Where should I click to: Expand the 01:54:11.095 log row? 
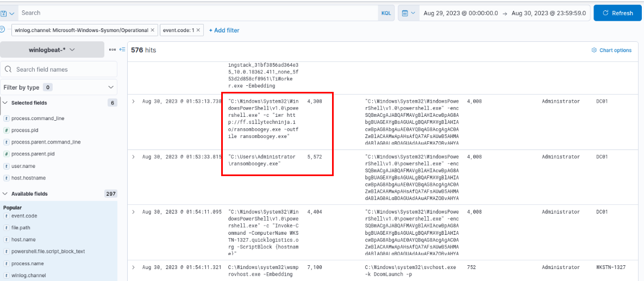coord(133,212)
